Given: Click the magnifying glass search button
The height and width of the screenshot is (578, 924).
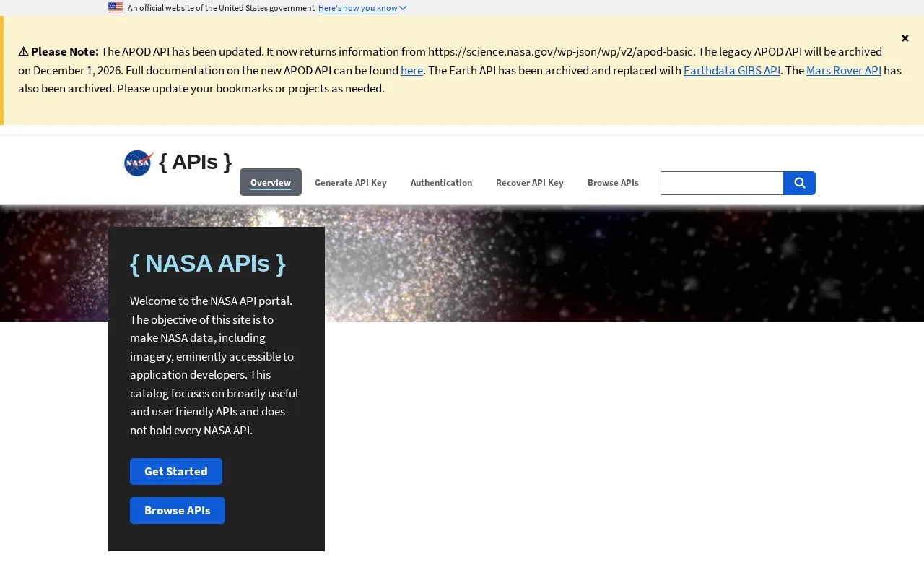Looking at the screenshot, I should (799, 183).
